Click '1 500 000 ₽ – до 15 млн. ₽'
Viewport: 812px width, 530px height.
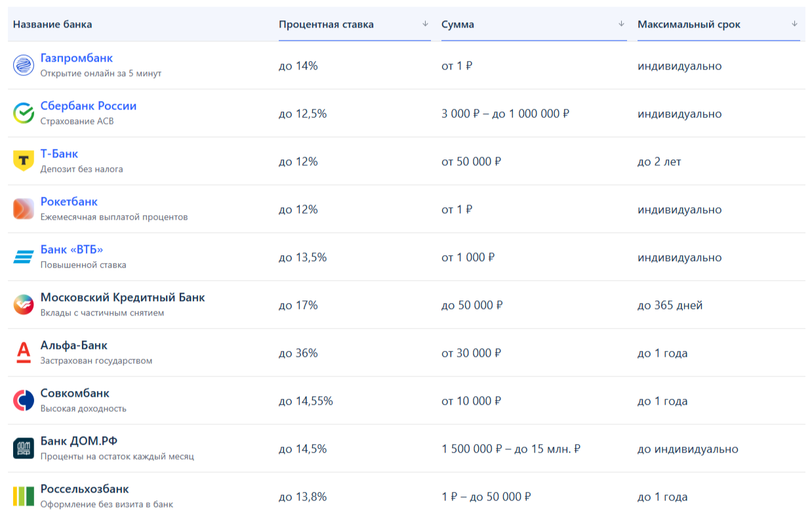(511, 449)
